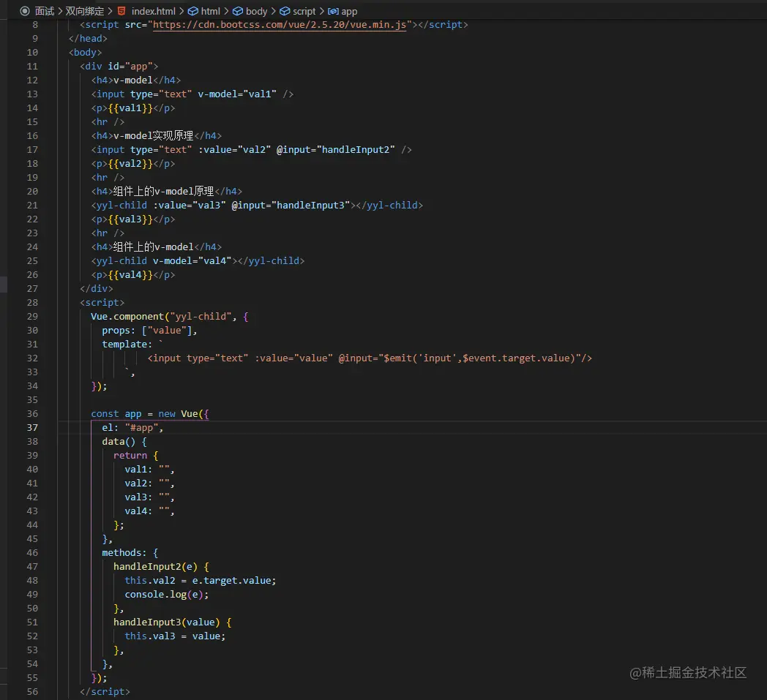
Task: Open the 面试 folder breadcrumb
Action: (x=45, y=11)
